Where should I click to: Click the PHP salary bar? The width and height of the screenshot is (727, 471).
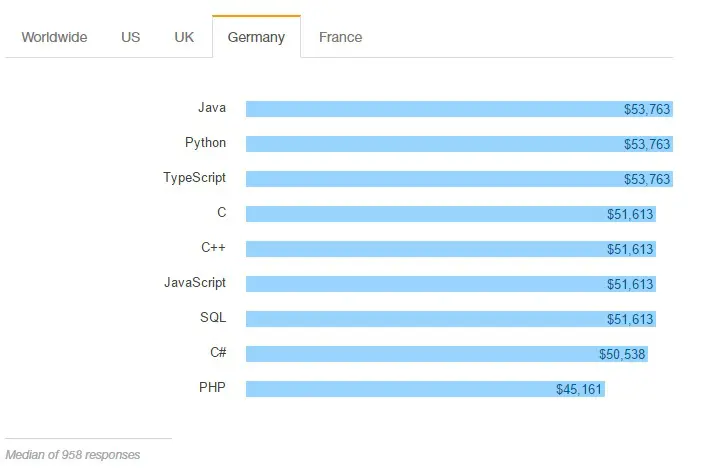pos(425,389)
